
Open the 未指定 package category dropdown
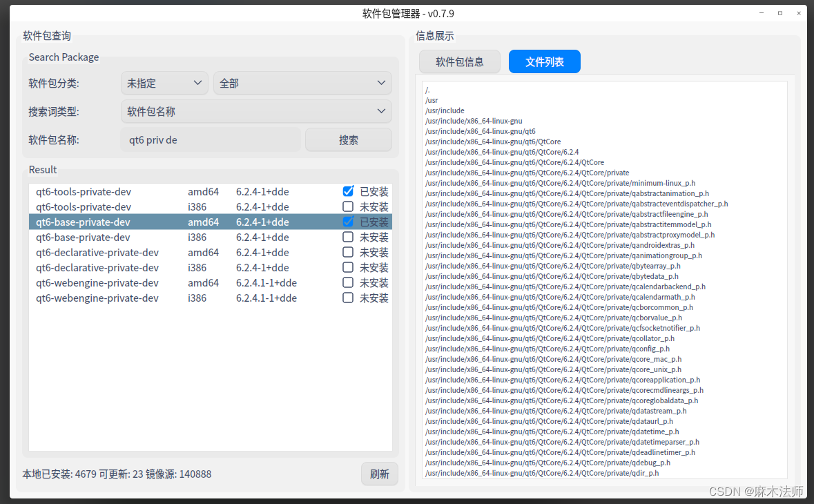(x=164, y=83)
